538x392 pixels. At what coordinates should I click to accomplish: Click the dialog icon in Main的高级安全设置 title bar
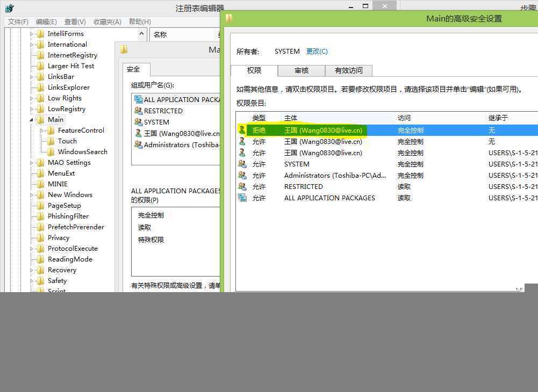[228, 18]
